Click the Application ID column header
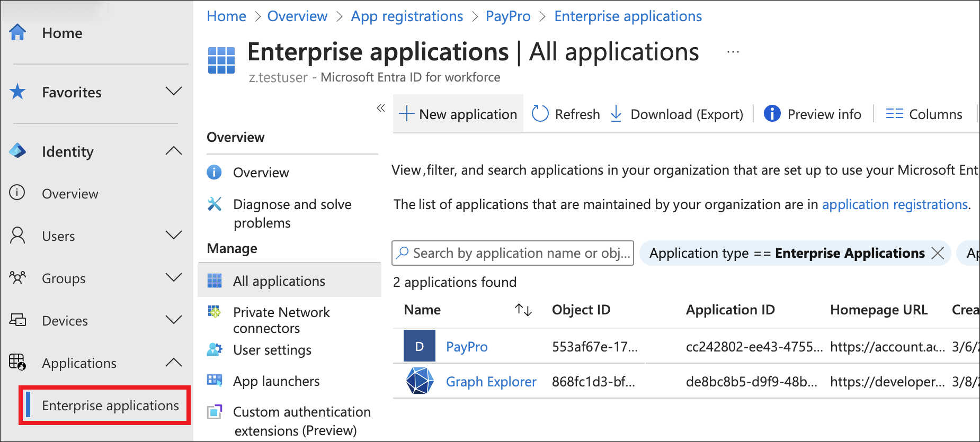Viewport: 980px width, 442px height. [730, 310]
